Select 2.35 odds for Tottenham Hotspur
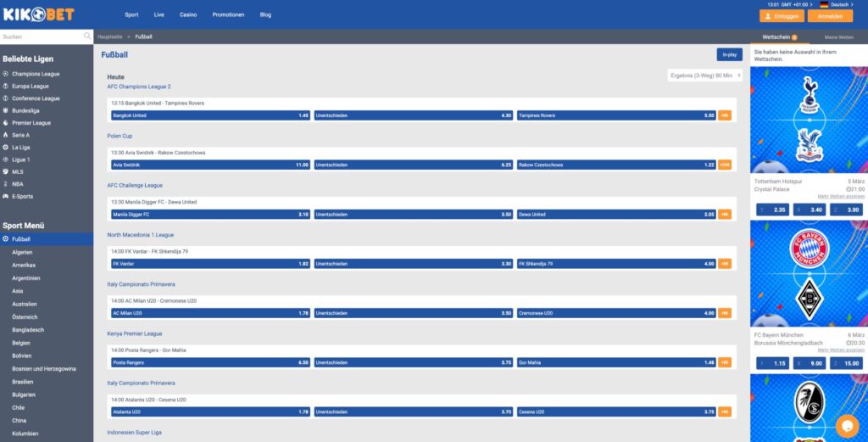868x442 pixels. pyautogui.click(x=773, y=210)
